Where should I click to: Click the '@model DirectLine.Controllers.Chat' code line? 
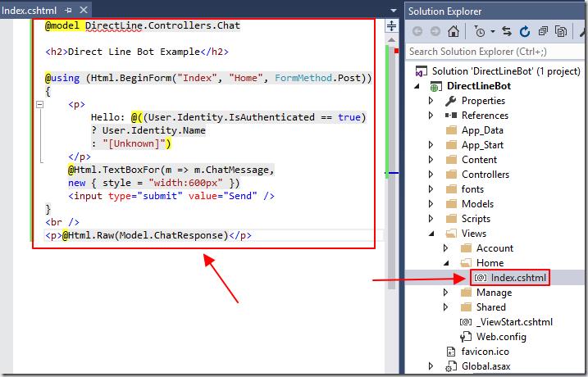tap(143, 25)
